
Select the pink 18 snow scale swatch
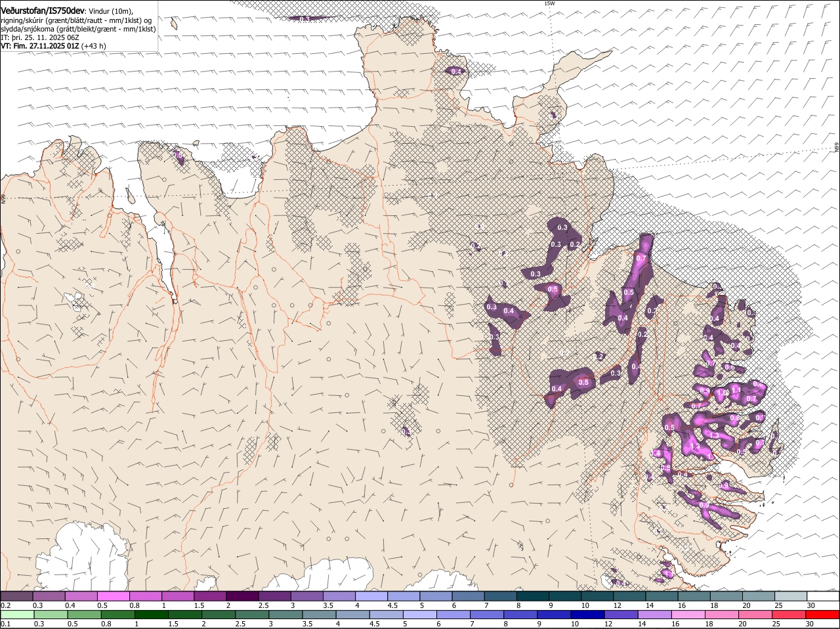722,615
